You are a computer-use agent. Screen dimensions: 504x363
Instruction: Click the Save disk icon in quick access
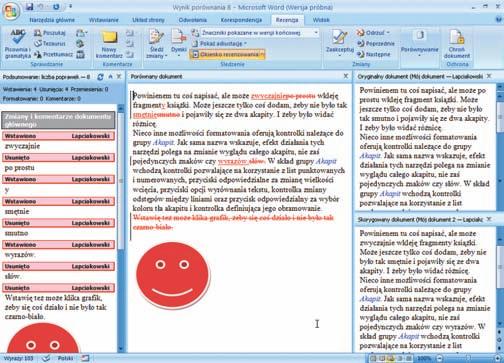pyautogui.click(x=29, y=6)
